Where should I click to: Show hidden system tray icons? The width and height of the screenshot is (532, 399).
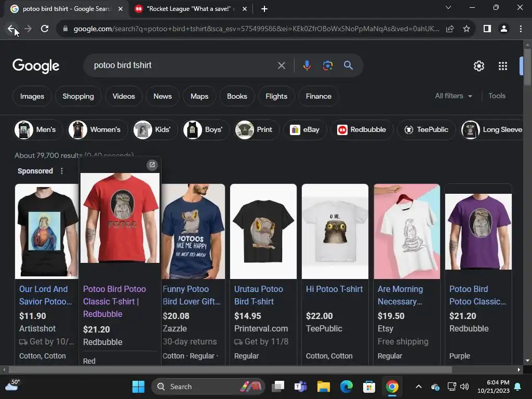coord(419,387)
